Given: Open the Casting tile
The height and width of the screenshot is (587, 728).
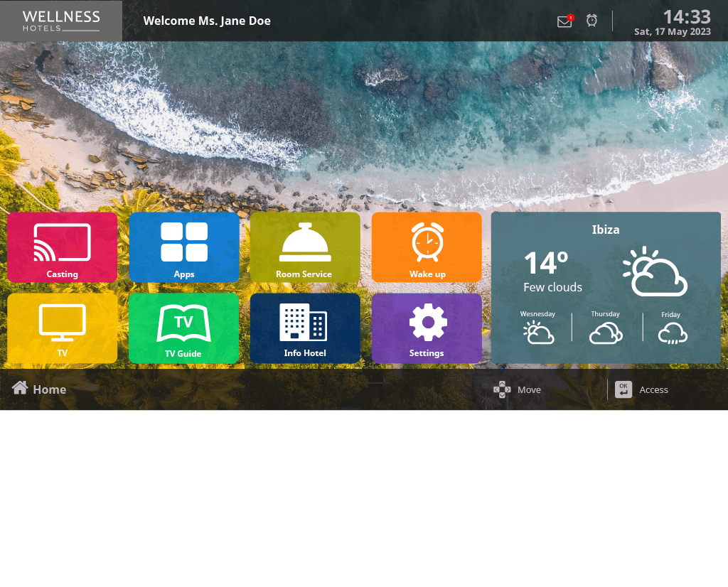Looking at the screenshot, I should 63,247.
